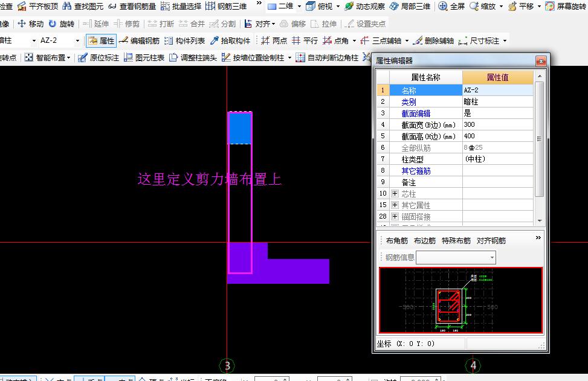Click 三点辅轴 tool

tap(381, 40)
